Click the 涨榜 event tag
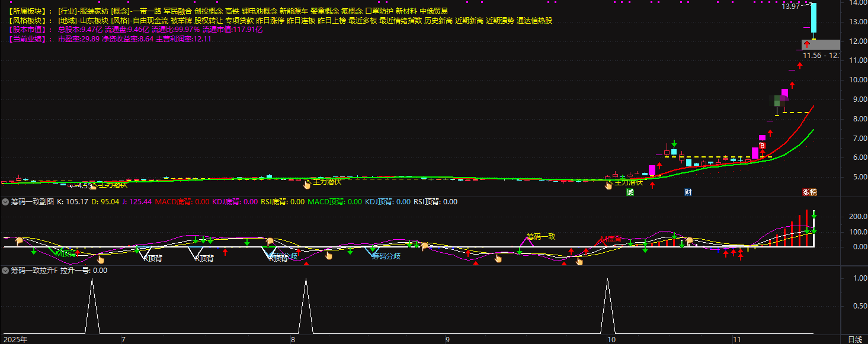This screenshot has height=344, width=868. tap(809, 192)
